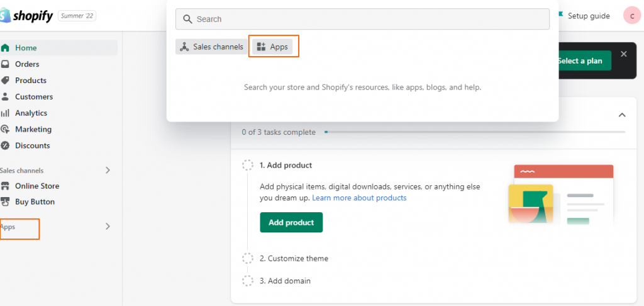Click the 2. Customize theme step
644x306 pixels.
pyautogui.click(x=294, y=259)
